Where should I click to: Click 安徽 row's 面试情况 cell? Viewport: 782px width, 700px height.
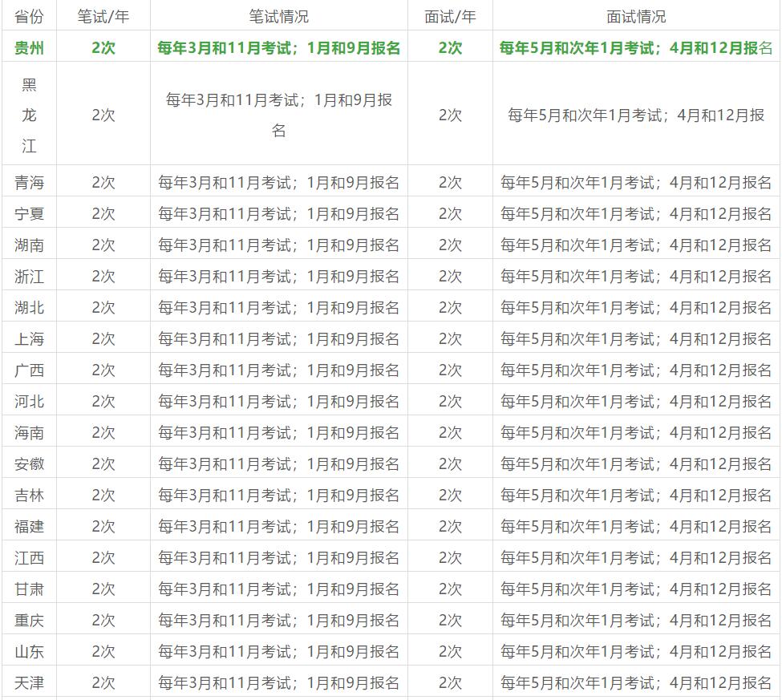click(636, 463)
